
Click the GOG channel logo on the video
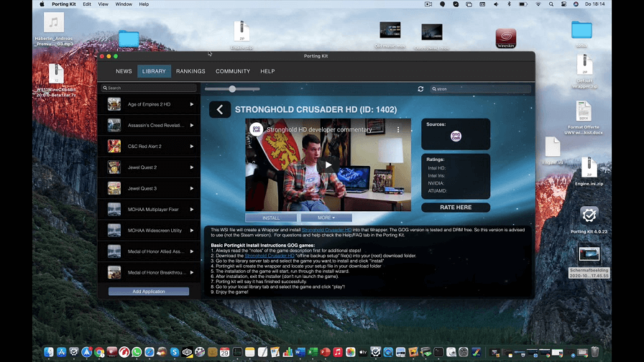(x=256, y=130)
